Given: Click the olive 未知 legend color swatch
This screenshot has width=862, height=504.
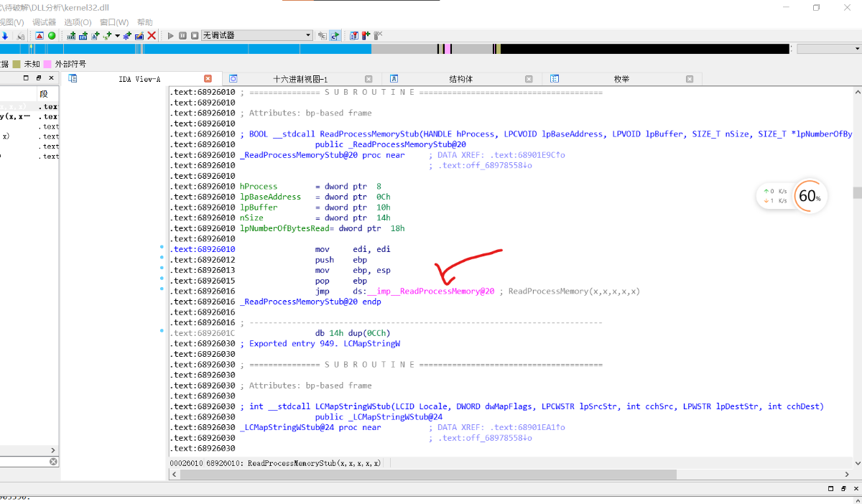Looking at the screenshot, I should click(x=17, y=64).
